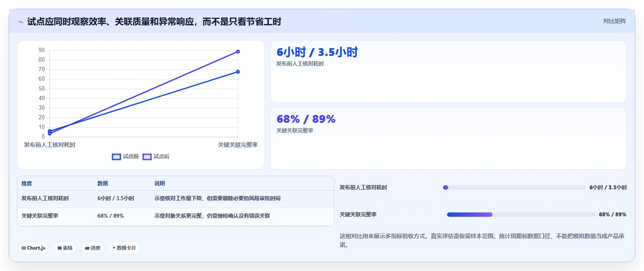The height and width of the screenshot is (271, 644).
Task: Click the 表格 tag chip
Action: (x=65, y=248)
